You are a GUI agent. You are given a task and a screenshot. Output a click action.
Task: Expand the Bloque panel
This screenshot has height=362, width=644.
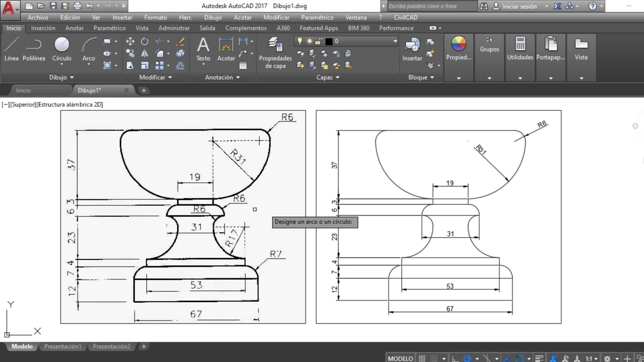tap(421, 77)
